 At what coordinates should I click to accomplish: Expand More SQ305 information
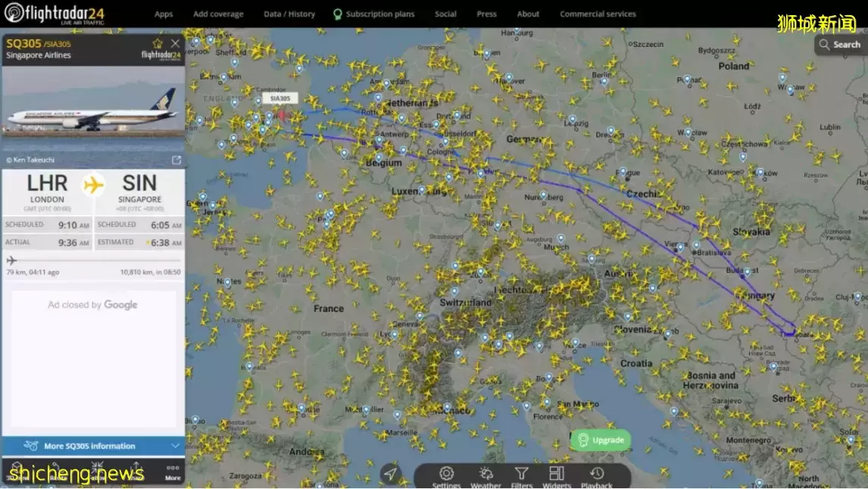[92, 446]
